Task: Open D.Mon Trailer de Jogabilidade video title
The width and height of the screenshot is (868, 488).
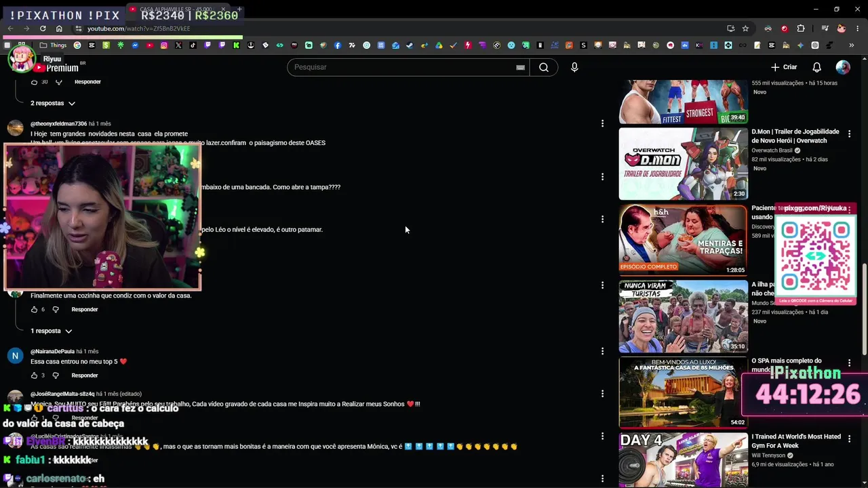Action: [795, 136]
